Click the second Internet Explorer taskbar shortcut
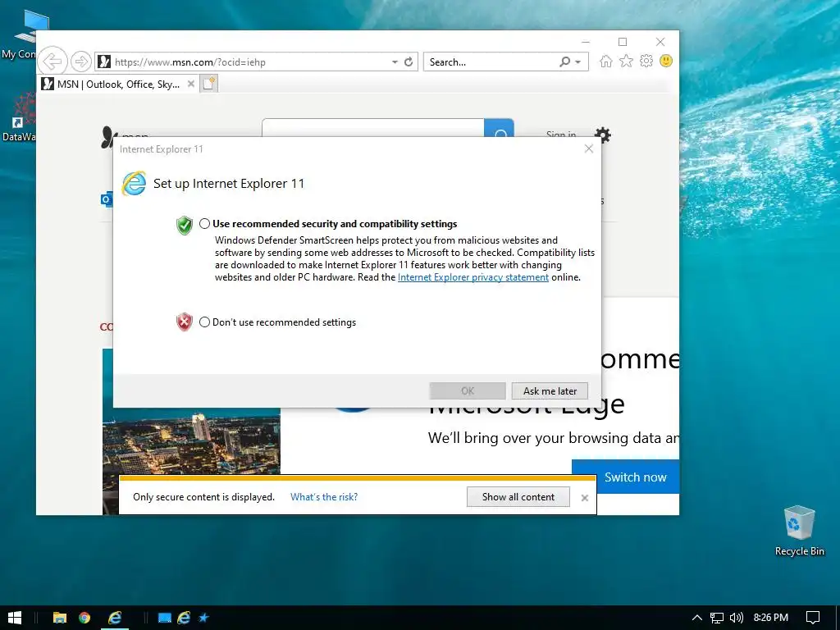The height and width of the screenshot is (630, 840). tap(184, 618)
